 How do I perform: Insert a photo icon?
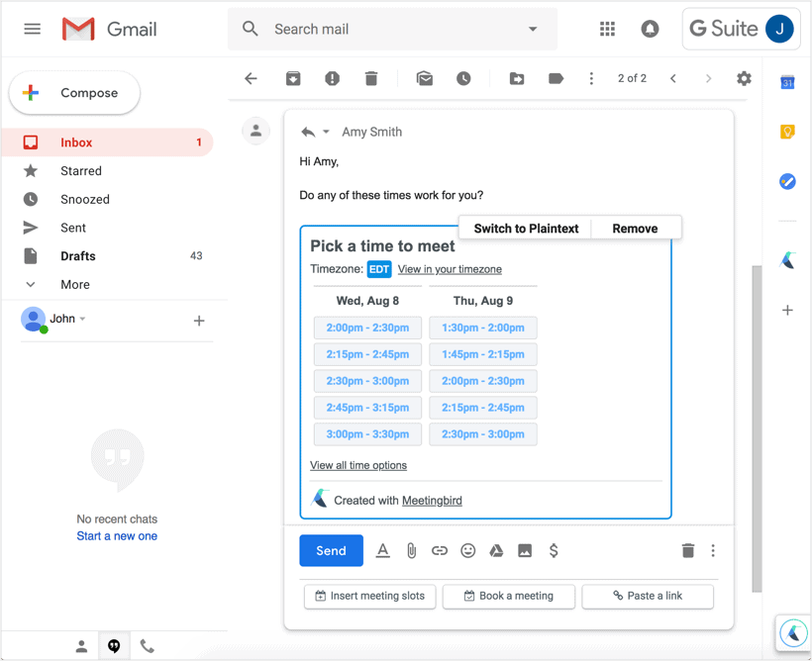pos(525,551)
